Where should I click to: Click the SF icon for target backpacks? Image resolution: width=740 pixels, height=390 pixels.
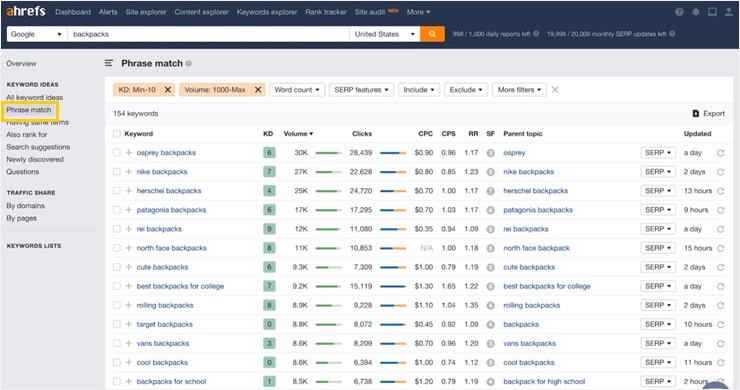490,324
